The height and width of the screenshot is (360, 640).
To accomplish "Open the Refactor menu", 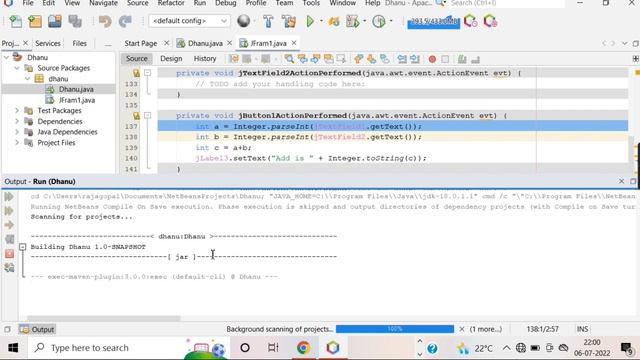I will [171, 3].
